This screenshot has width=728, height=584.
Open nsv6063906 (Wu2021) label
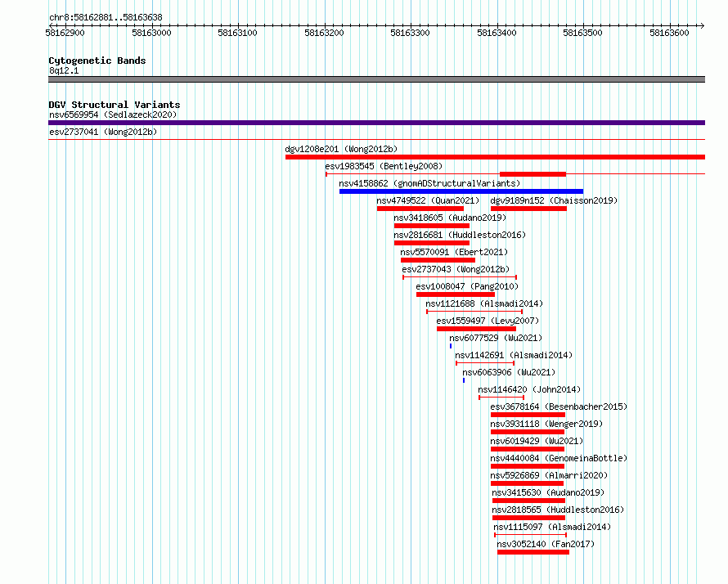click(x=509, y=372)
